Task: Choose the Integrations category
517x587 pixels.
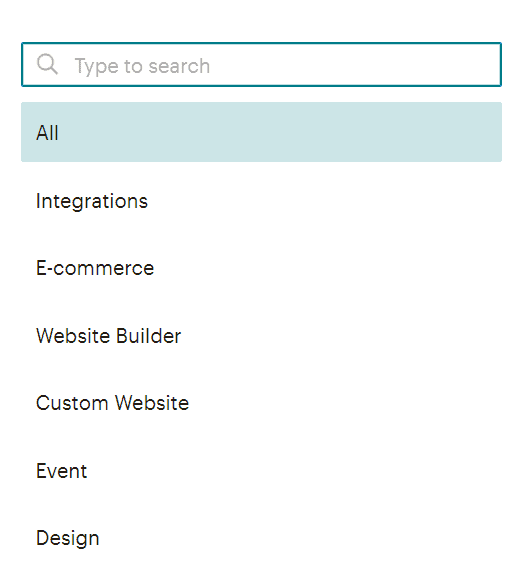Action: pyautogui.click(x=261, y=201)
